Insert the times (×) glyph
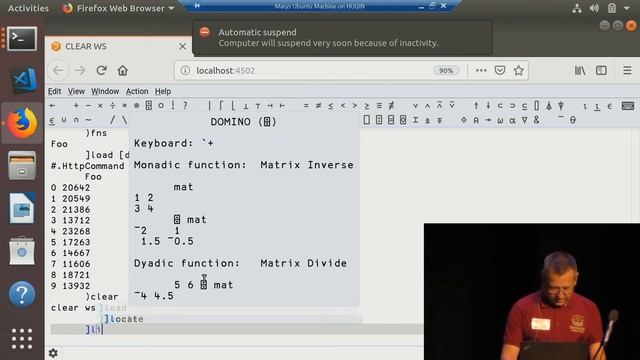 (100, 106)
